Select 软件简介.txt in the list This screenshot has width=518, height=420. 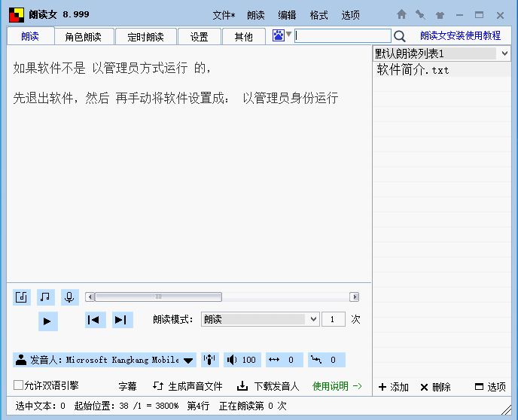click(442, 70)
